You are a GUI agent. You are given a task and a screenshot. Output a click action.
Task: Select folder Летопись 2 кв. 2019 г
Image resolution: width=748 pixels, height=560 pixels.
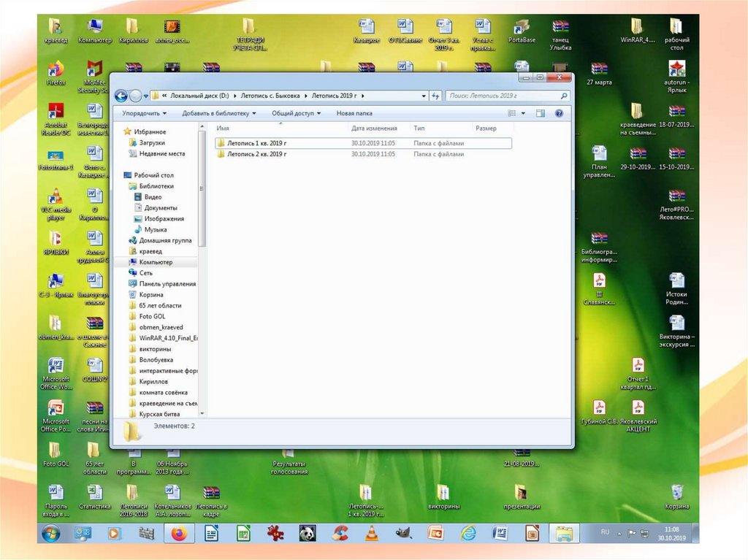click(256, 154)
